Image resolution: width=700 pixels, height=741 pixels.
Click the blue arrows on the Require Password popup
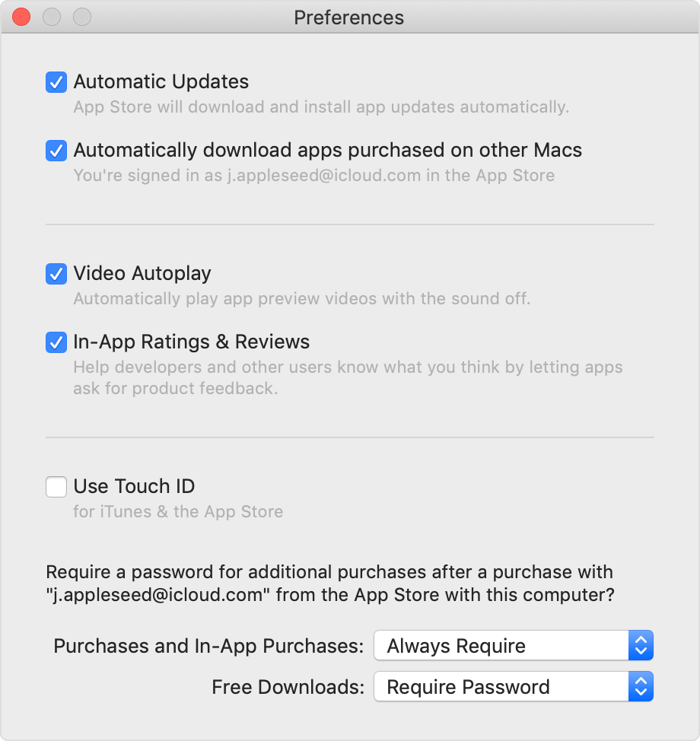641,687
